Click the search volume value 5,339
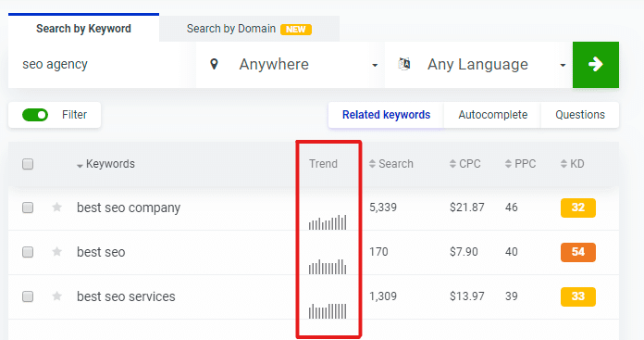Screen dimensions: 644x340 click(383, 208)
